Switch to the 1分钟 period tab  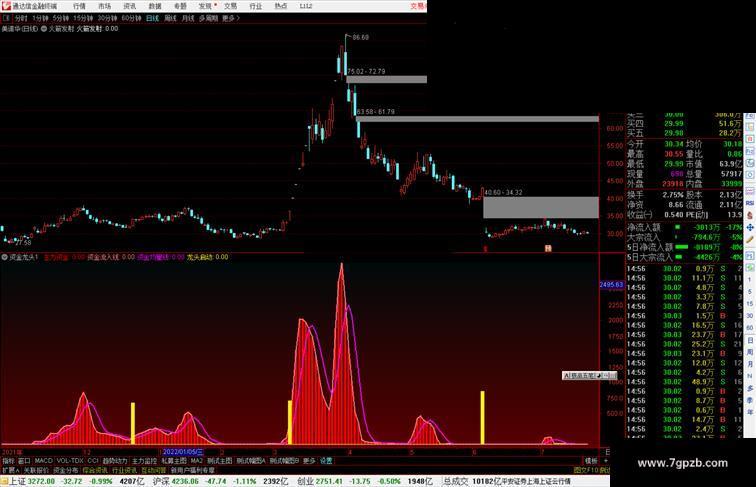tap(40, 18)
